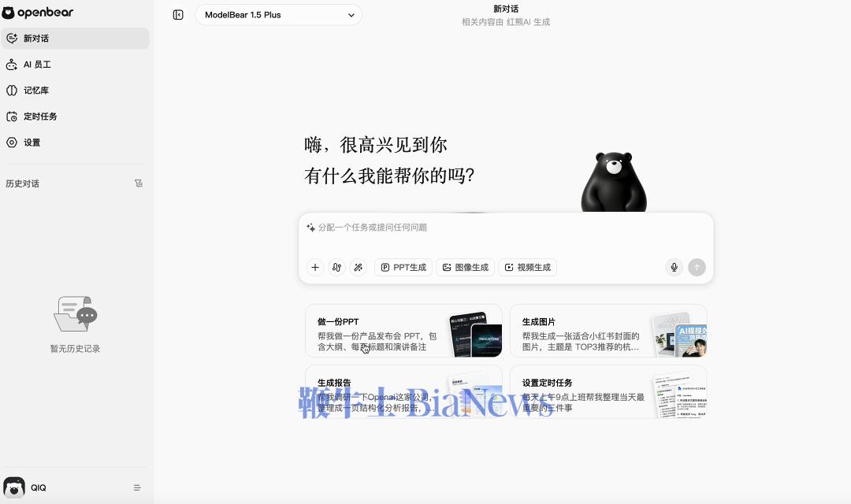Collapse the sidebar panel icon
This screenshot has height=504, width=851.
(x=178, y=15)
